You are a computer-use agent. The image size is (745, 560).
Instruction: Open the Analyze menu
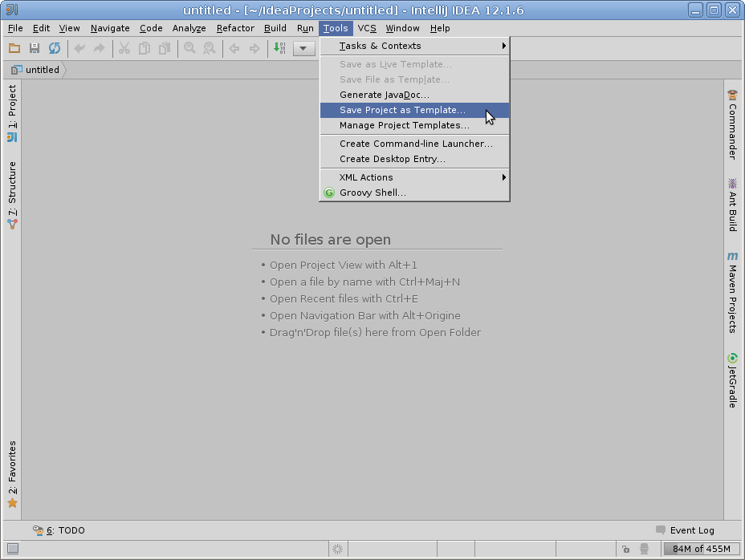click(x=189, y=28)
